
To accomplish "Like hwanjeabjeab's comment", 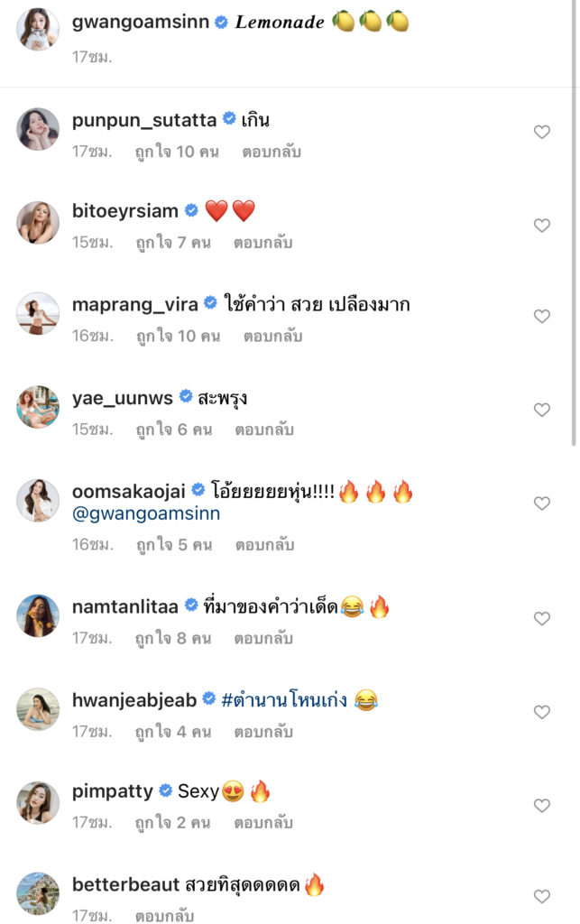I will [541, 712].
